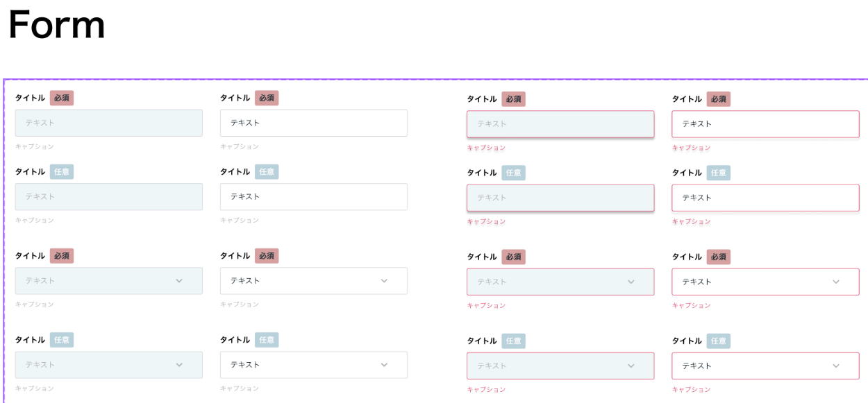Click chevron in white required dropdown without error
This screenshot has height=403, width=868.
(x=384, y=281)
